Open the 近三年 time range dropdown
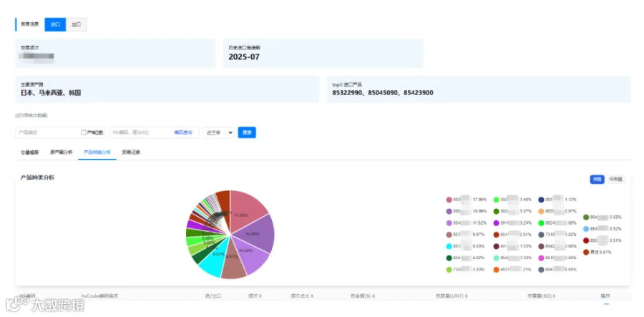This screenshot has height=317, width=644. (218, 132)
